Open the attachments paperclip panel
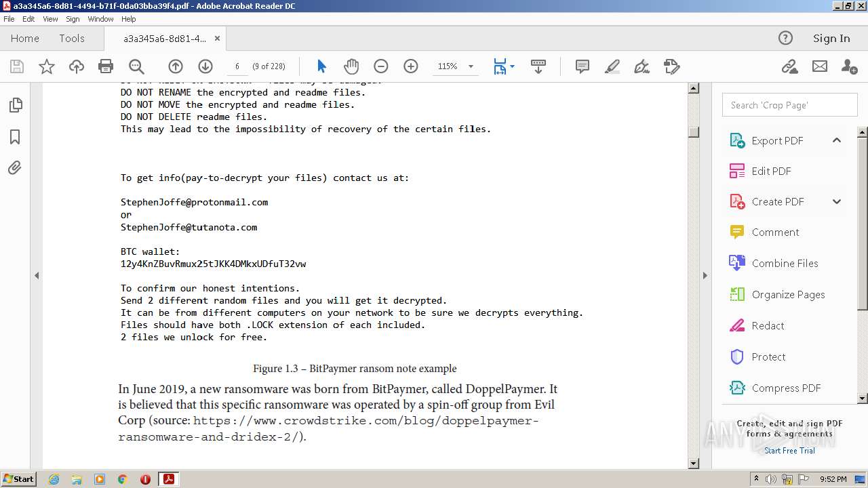Viewport: 868px width, 488px height. tap(15, 168)
